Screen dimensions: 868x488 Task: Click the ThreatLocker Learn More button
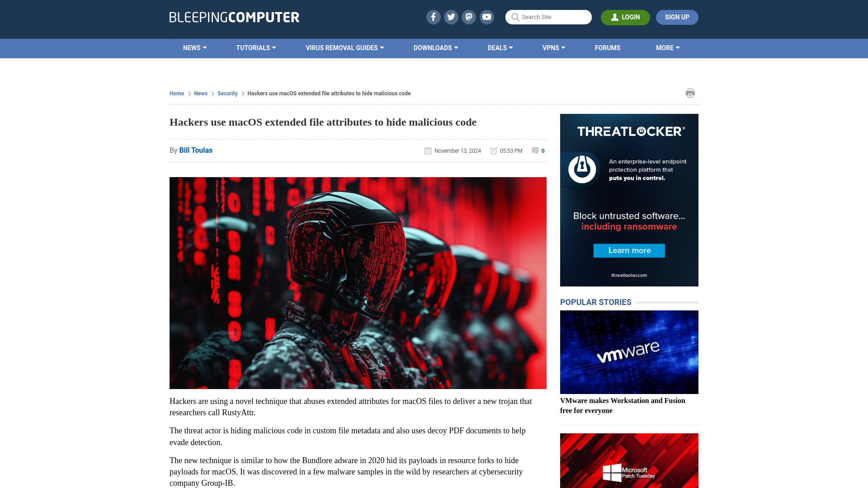[x=629, y=250]
